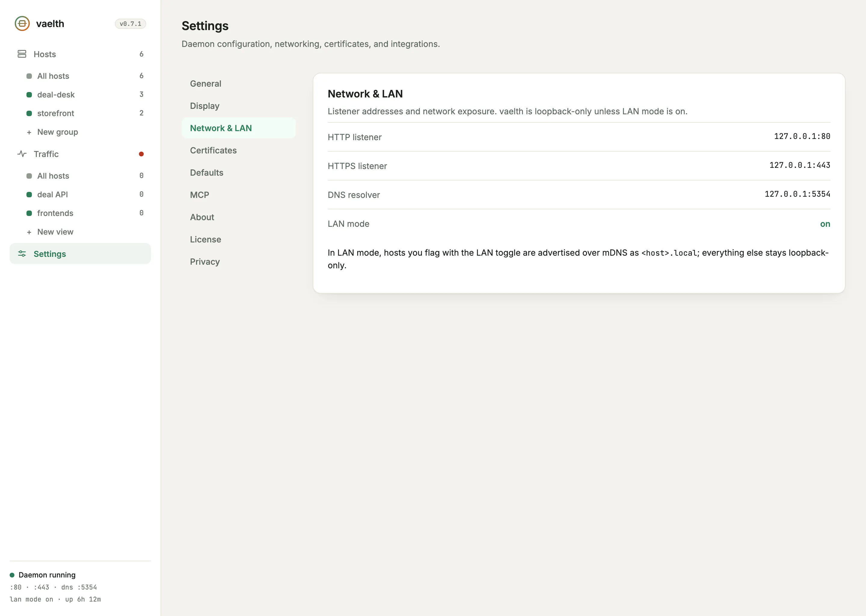The height and width of the screenshot is (616, 866).
Task: Click the Daemon running status label
Action: coord(47,575)
